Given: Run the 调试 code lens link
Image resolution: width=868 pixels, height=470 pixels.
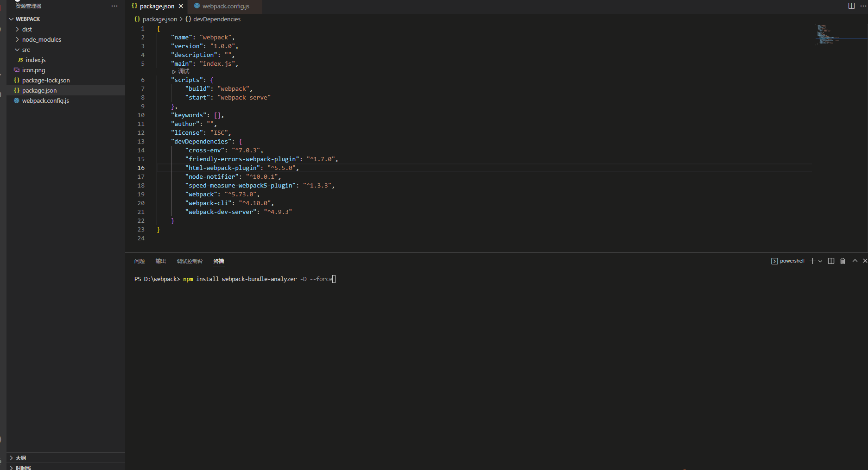Looking at the screenshot, I should pyautogui.click(x=182, y=71).
